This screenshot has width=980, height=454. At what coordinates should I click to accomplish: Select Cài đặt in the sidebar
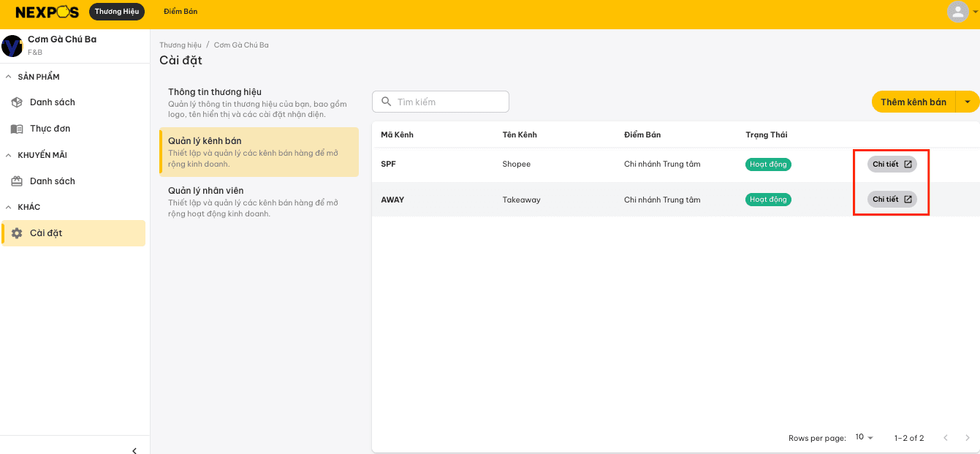[73, 233]
